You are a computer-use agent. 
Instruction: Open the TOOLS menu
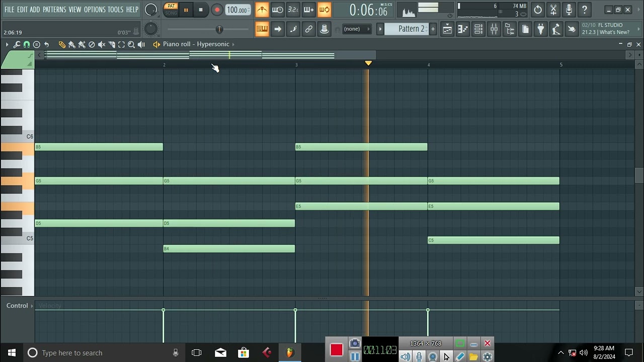coord(115,10)
